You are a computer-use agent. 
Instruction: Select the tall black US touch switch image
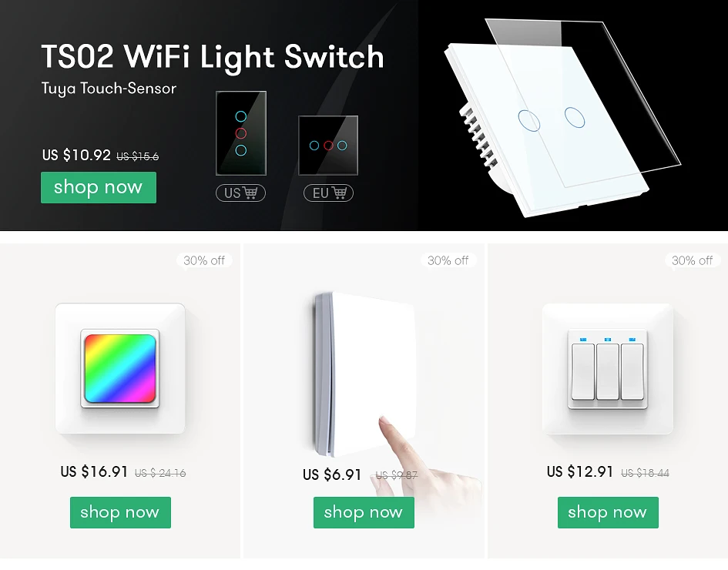[x=241, y=133]
